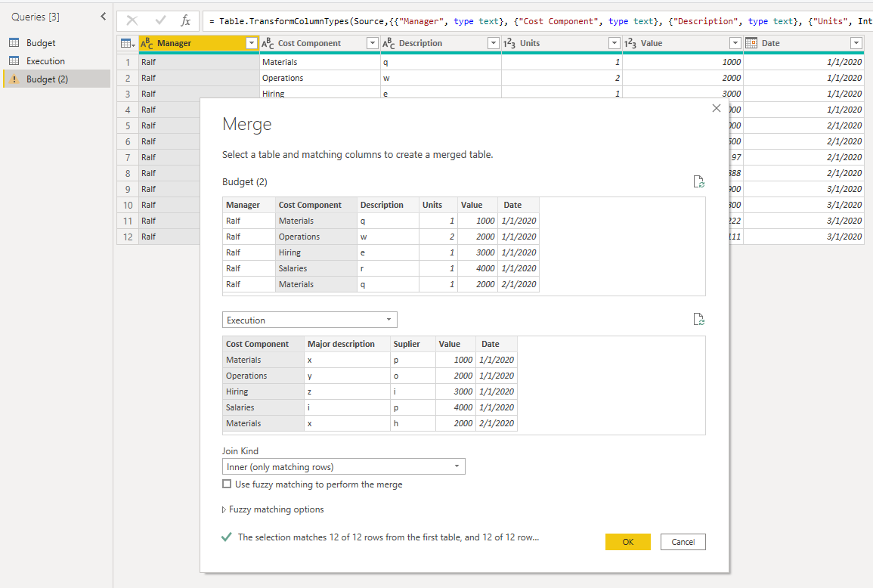Enable fuzzy matching checkbox
Screen dimensions: 873x588
click(227, 484)
